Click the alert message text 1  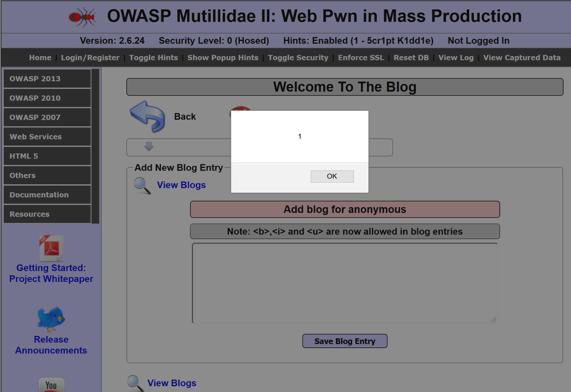[x=300, y=136]
